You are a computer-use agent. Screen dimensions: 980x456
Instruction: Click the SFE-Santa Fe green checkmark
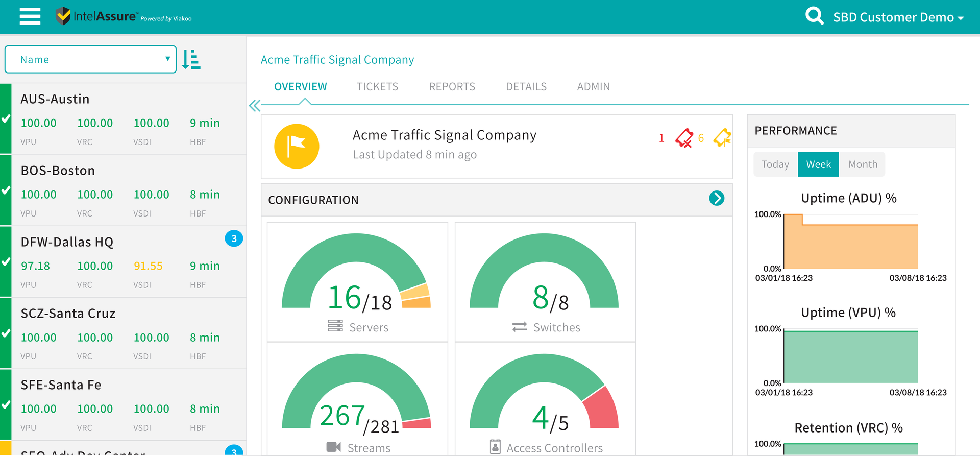(x=6, y=405)
